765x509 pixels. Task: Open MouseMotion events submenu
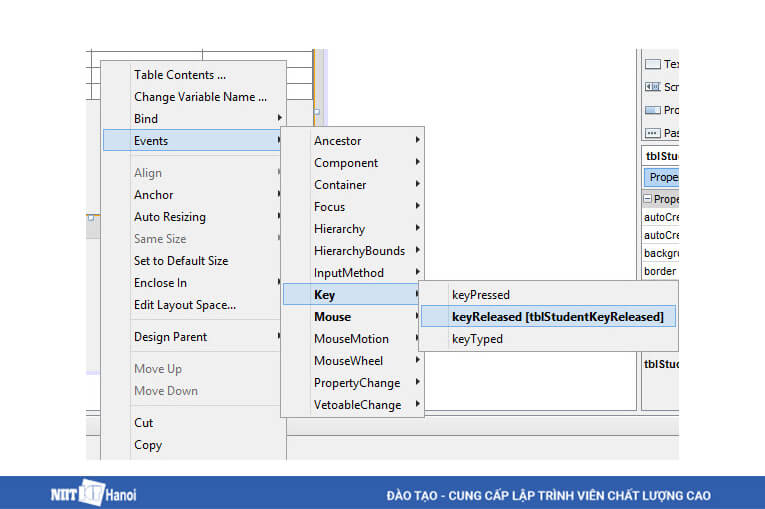351,338
